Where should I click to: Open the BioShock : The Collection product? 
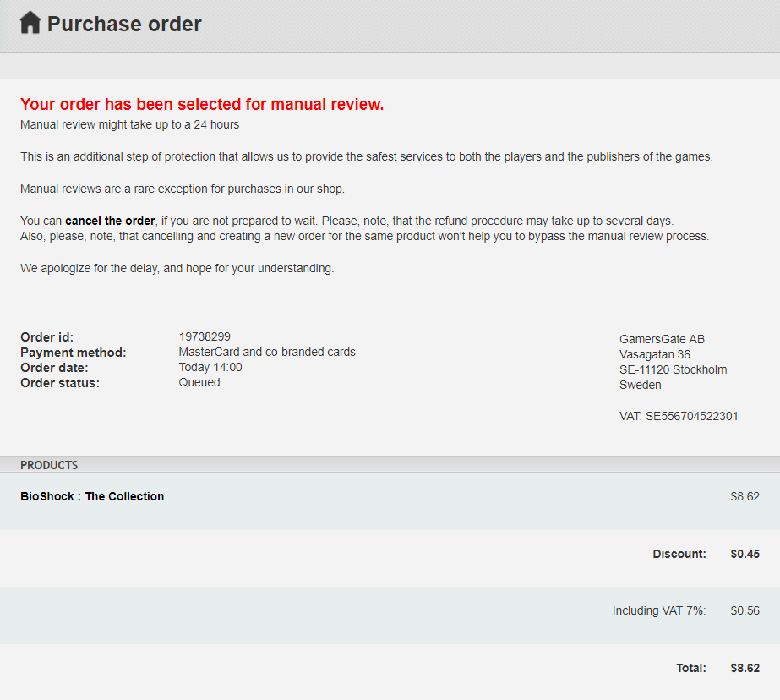(92, 496)
